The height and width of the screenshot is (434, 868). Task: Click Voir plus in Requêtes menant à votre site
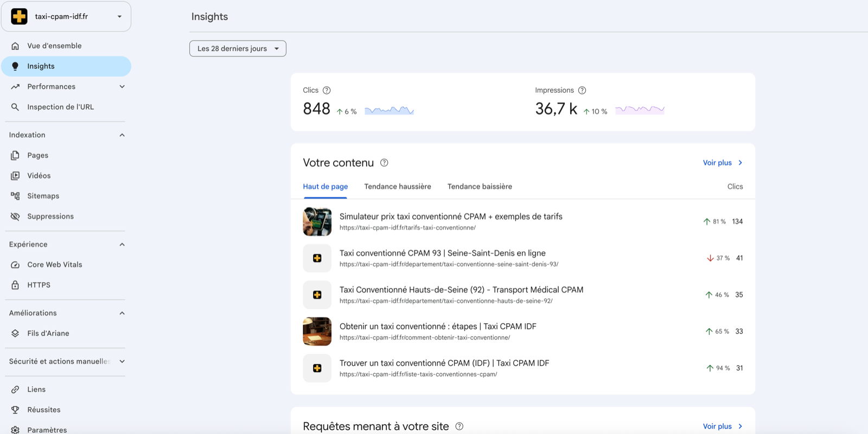pos(723,426)
